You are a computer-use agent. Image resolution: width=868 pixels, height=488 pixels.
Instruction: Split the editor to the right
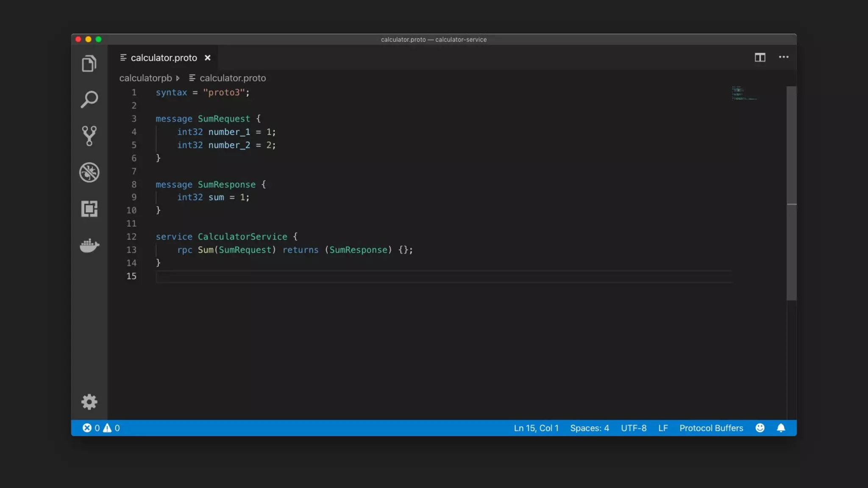760,57
